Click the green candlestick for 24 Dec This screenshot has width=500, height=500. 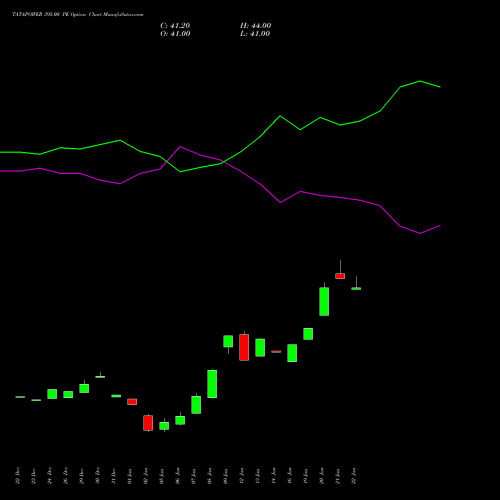point(52,394)
